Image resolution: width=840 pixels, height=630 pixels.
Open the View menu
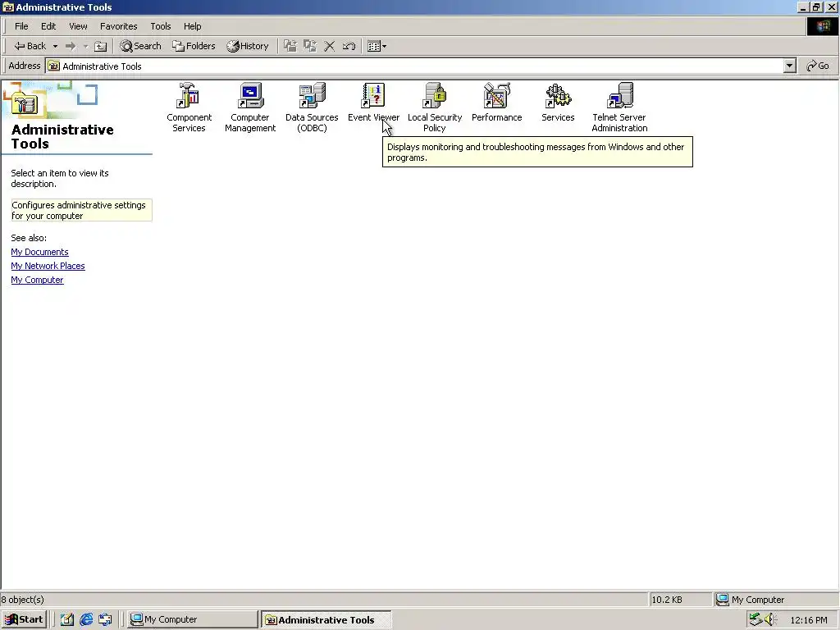pos(78,26)
